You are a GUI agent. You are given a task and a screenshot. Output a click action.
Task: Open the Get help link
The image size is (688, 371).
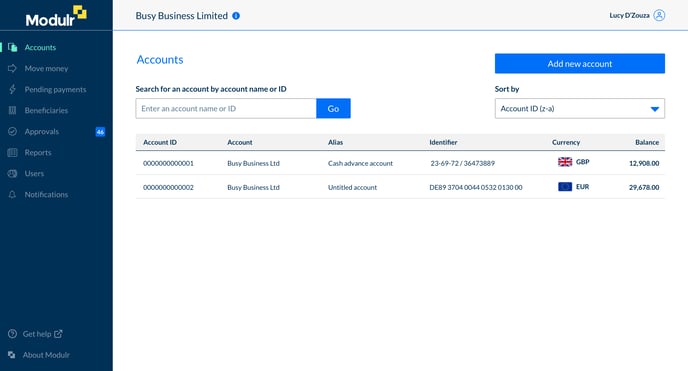37,334
